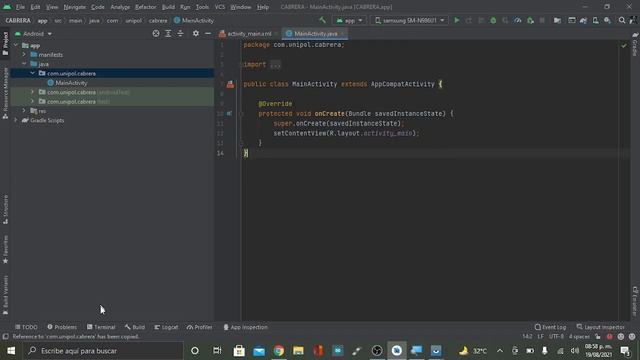Open the Terminal tool window
The width and height of the screenshot is (640, 360).
[x=101, y=327]
